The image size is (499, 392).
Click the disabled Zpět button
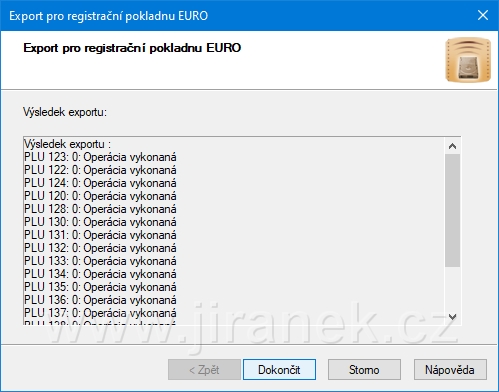(204, 369)
